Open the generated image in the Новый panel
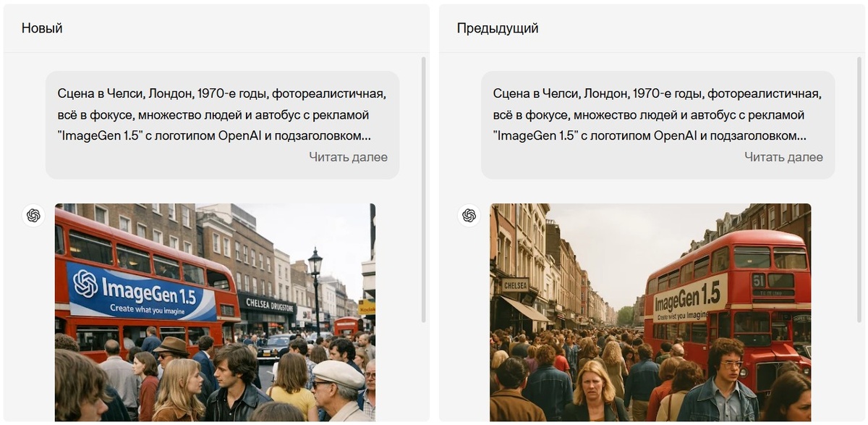868x425 pixels. pyautogui.click(x=215, y=312)
